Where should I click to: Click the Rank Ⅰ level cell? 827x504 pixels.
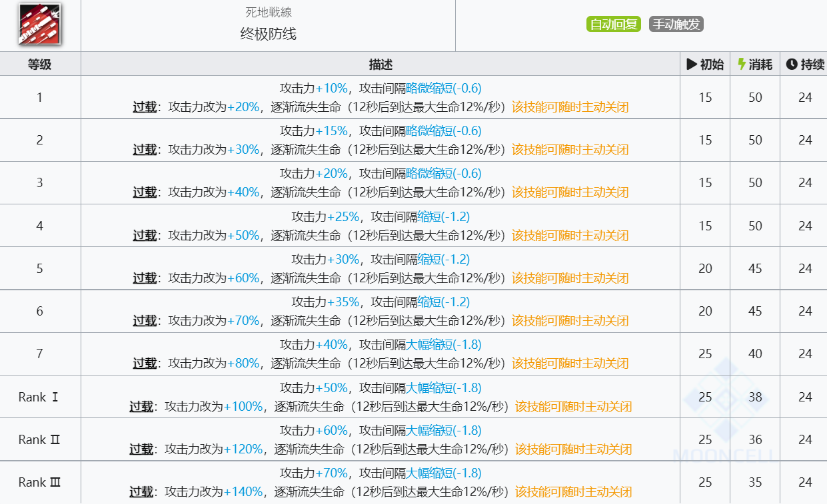point(40,397)
